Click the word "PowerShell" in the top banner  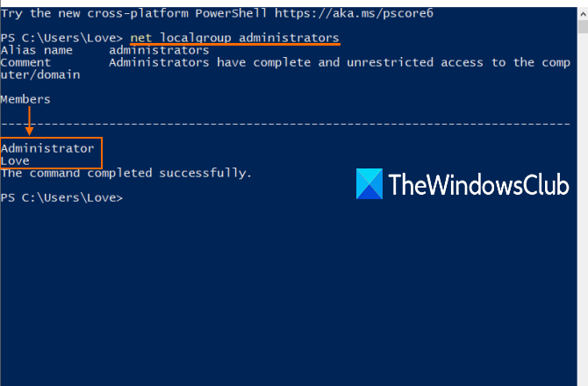[234, 13]
